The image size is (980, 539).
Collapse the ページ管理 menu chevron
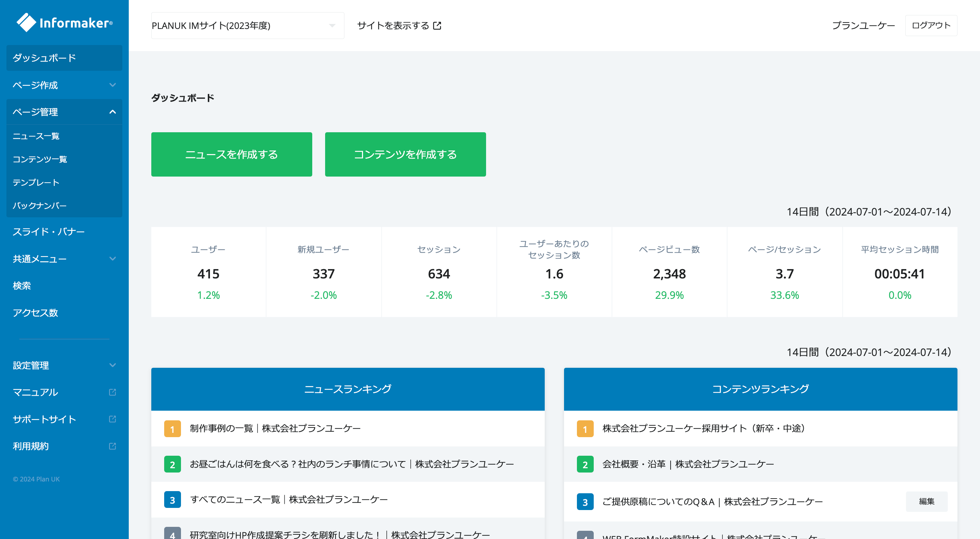click(x=113, y=112)
